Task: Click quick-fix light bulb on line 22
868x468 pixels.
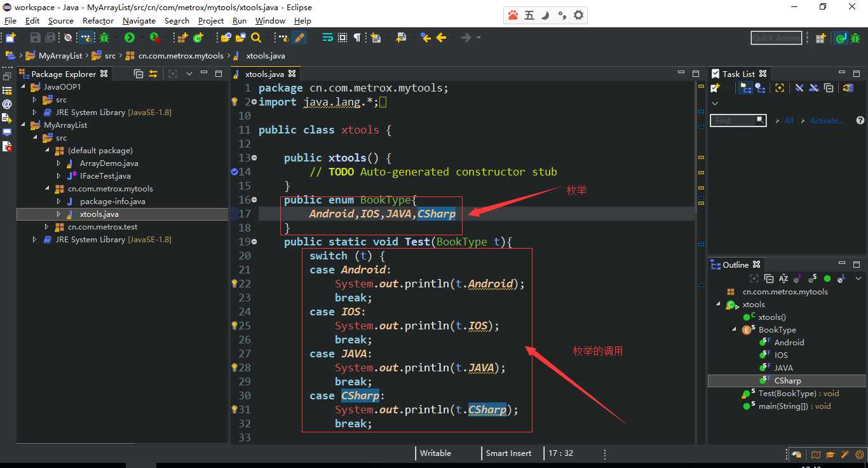Action: (234, 284)
